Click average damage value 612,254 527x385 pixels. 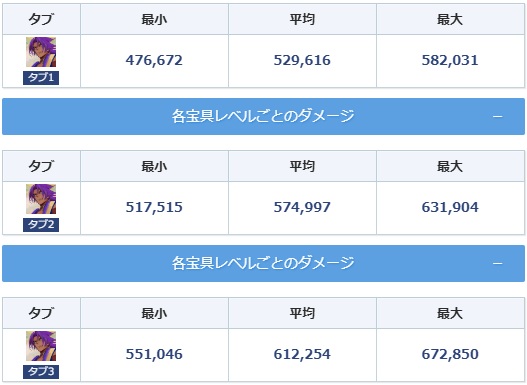coord(302,354)
